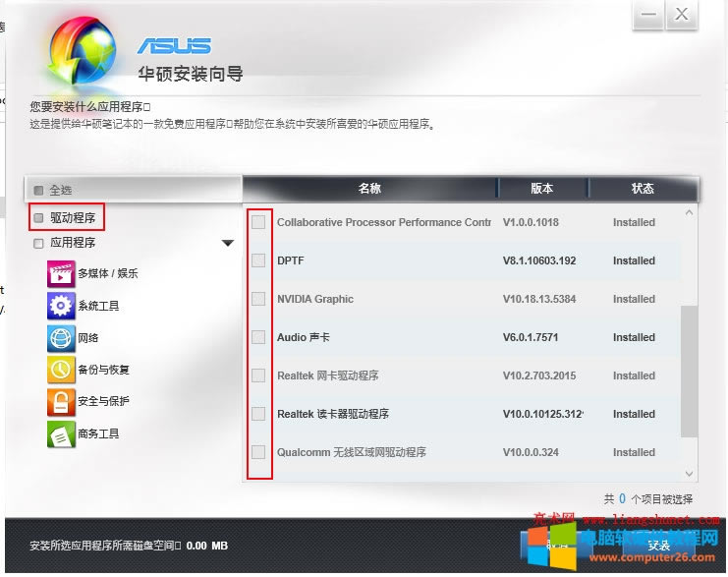Select the System Tools gear icon
This screenshot has height=577, width=728.
(x=61, y=306)
